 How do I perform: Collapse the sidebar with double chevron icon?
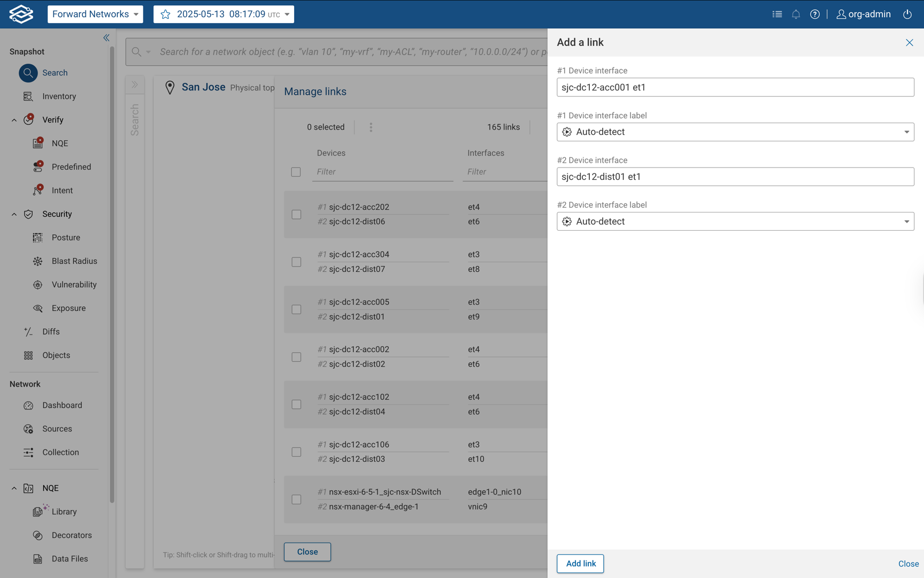tap(106, 37)
